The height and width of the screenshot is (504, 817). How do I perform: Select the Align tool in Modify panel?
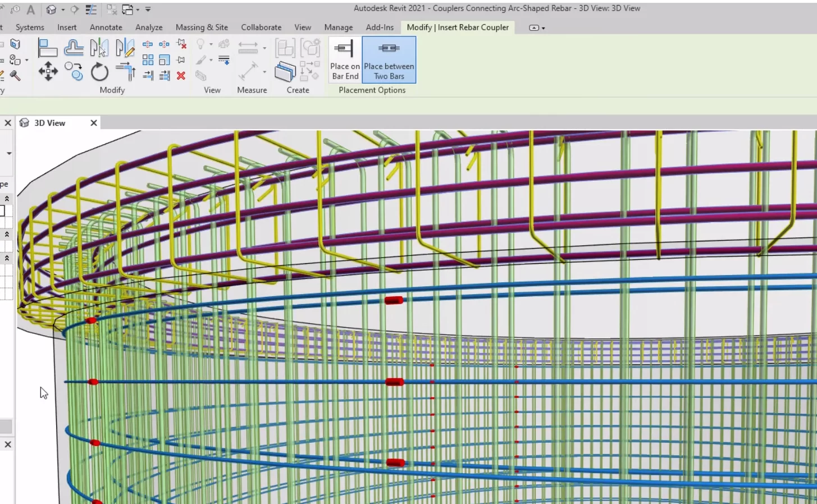pos(47,48)
